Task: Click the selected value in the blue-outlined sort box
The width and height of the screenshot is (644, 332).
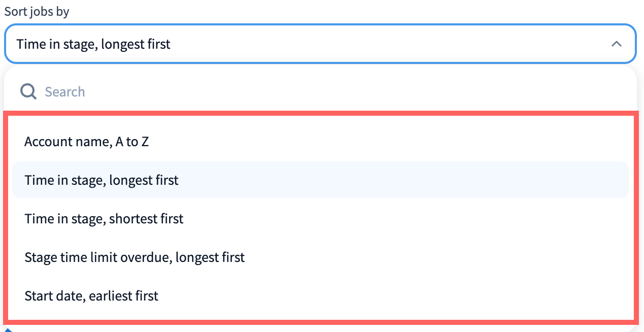Action: [93, 44]
